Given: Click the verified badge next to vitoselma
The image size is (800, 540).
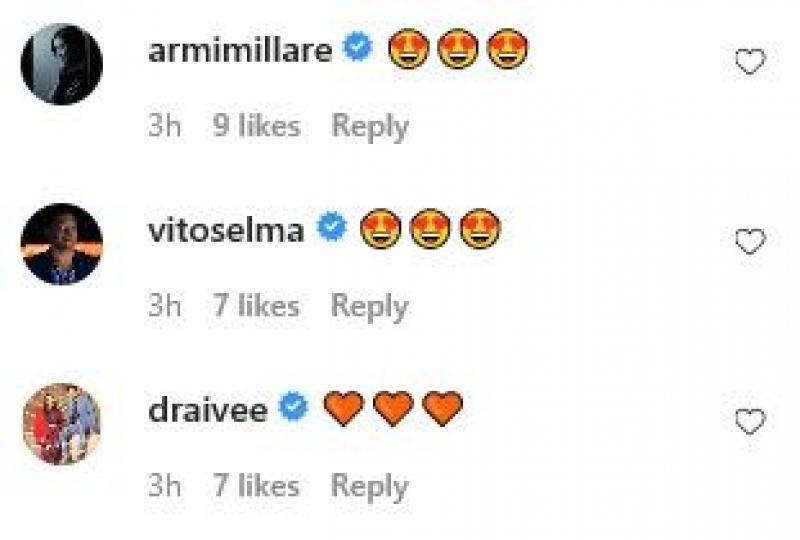Looking at the screenshot, I should [332, 226].
